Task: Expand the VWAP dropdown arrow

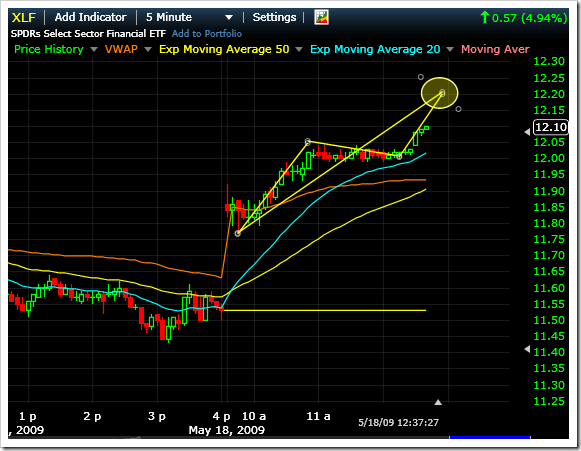Action: coord(148,49)
